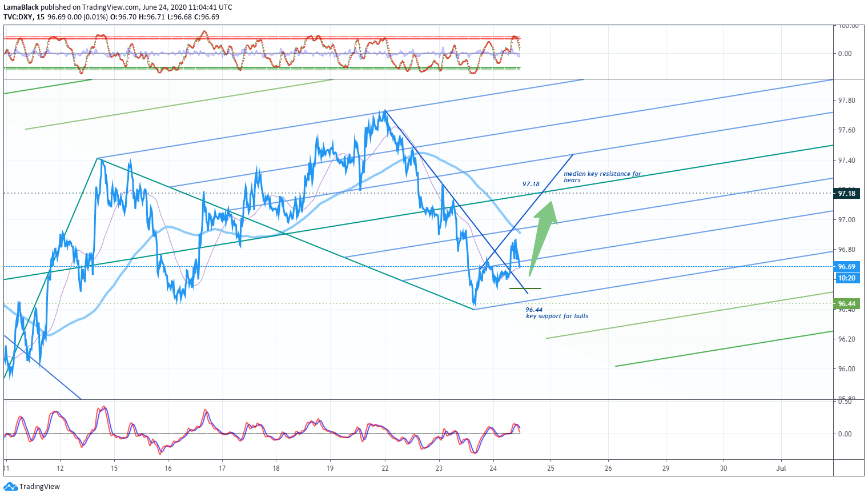Viewport: 868px width, 497px height.
Task: Click the TradingView cloud logo icon
Action: coord(10,487)
